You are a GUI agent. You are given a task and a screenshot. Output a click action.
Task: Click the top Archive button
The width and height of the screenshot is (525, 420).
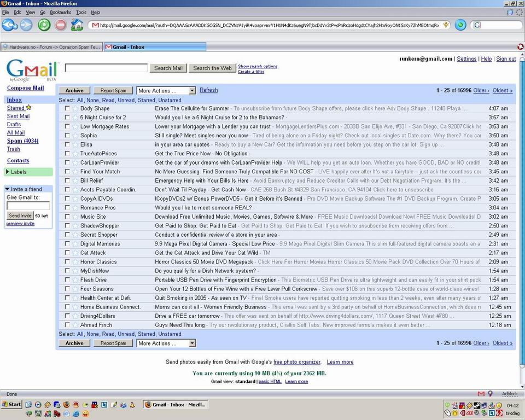[74, 90]
